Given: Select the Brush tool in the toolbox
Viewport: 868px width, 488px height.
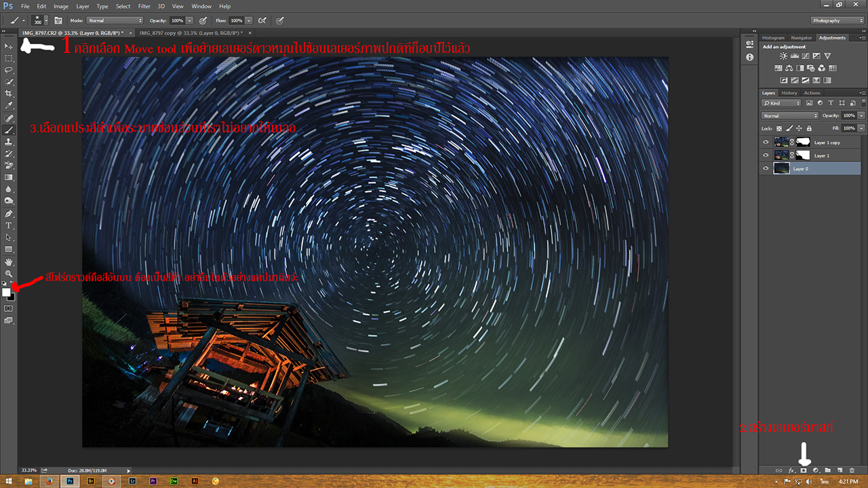Looking at the screenshot, I should pyautogui.click(x=9, y=129).
